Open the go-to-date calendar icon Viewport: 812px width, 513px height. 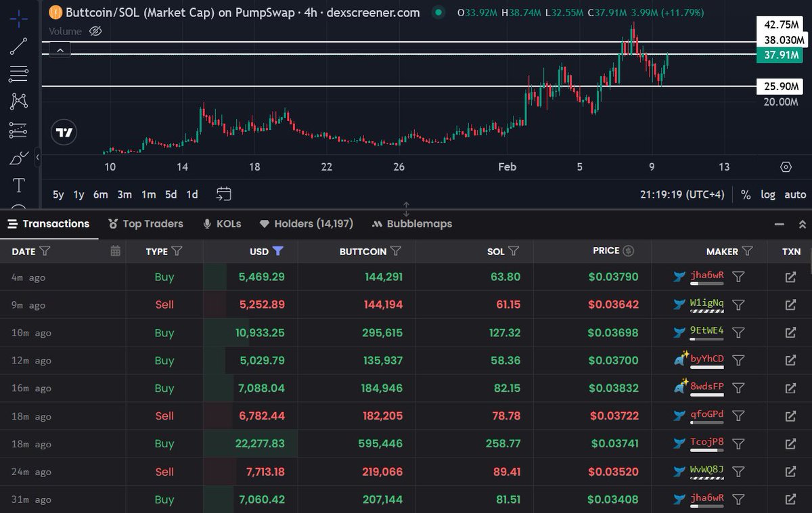pyautogui.click(x=223, y=194)
